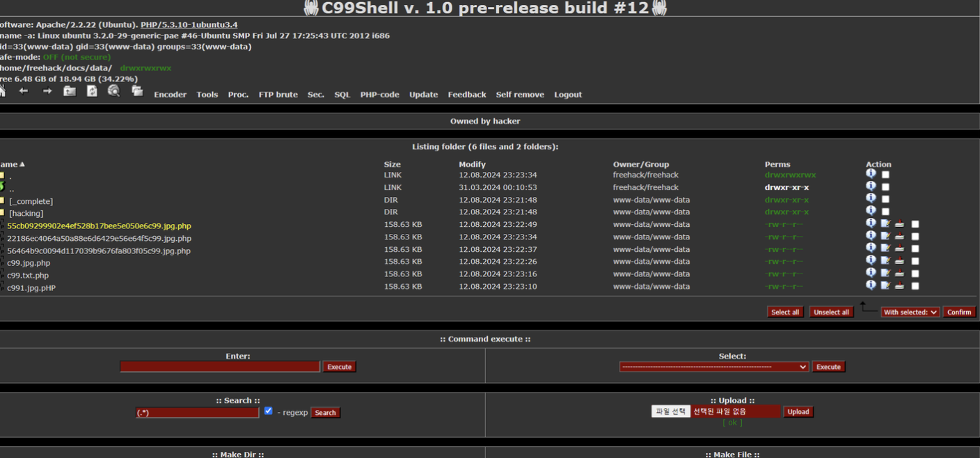The width and height of the screenshot is (980, 458).
Task: Open the PHP/5.3.10-1ubuntu3.4 link
Action: click(189, 24)
